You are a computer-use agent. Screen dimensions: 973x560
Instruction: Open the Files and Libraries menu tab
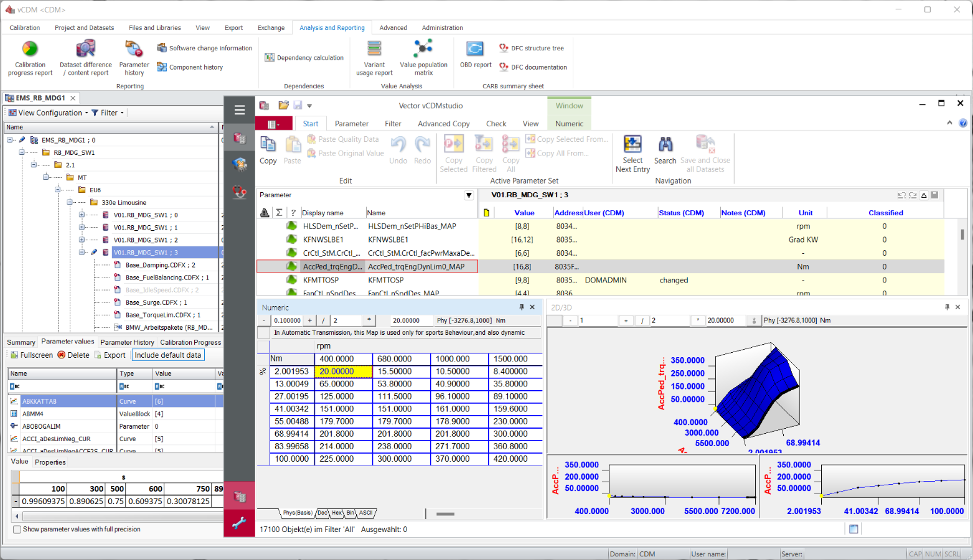155,27
